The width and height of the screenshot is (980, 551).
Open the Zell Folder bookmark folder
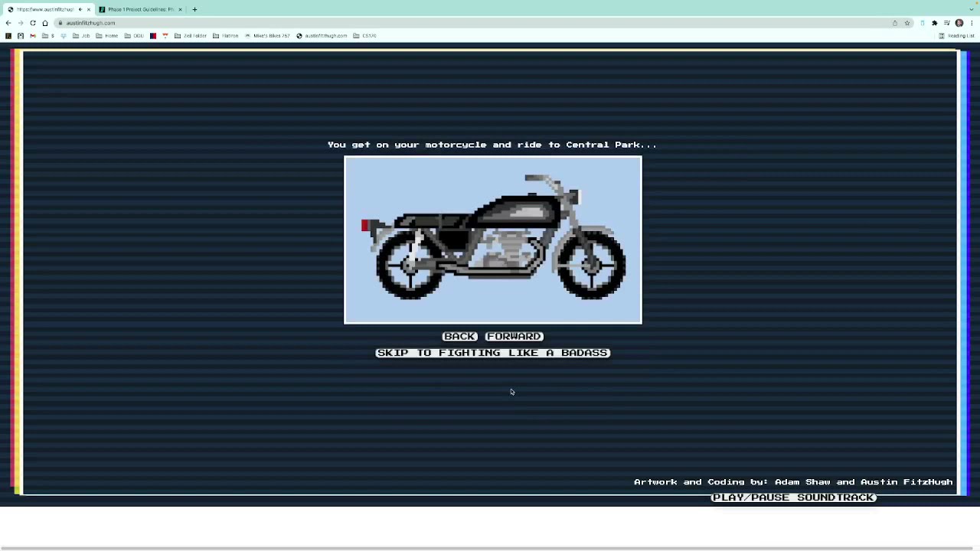point(191,36)
